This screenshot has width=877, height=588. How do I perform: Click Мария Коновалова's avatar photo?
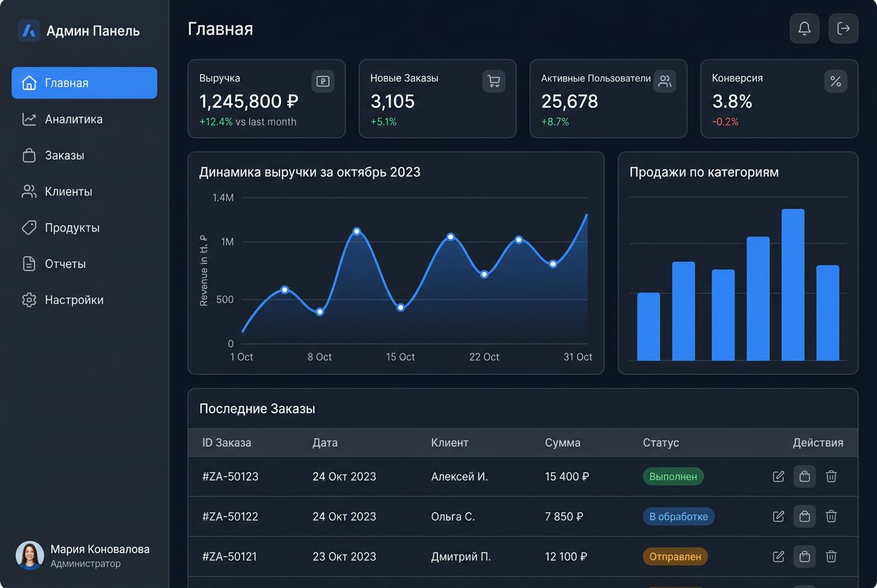(30, 555)
